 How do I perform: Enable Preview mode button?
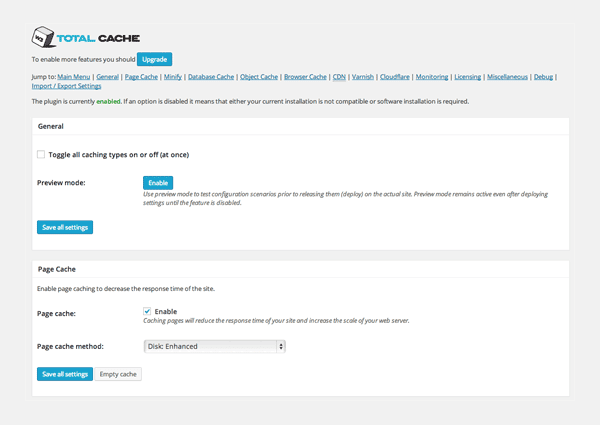pos(158,183)
